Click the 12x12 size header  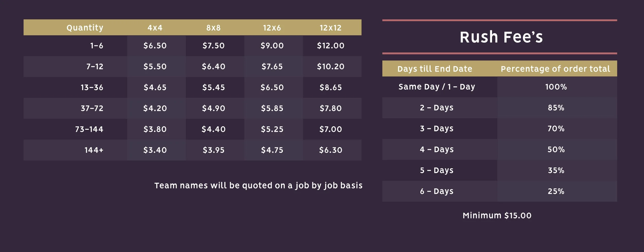(331, 28)
